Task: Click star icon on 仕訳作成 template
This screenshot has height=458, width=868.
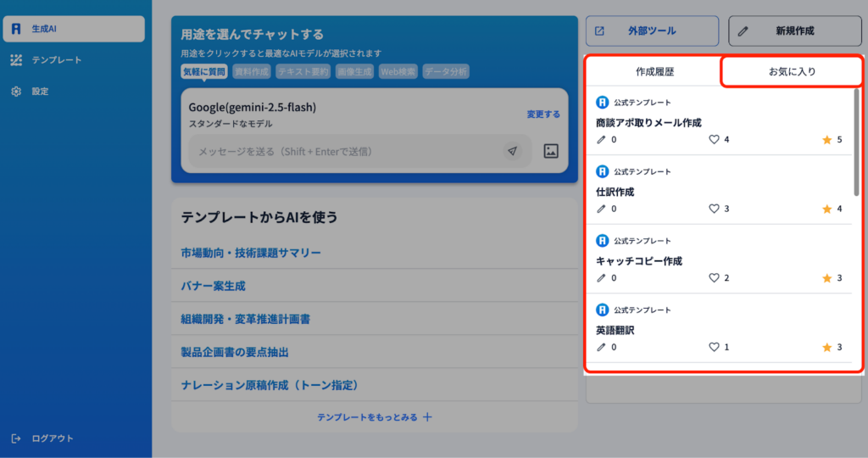Action: pyautogui.click(x=827, y=209)
